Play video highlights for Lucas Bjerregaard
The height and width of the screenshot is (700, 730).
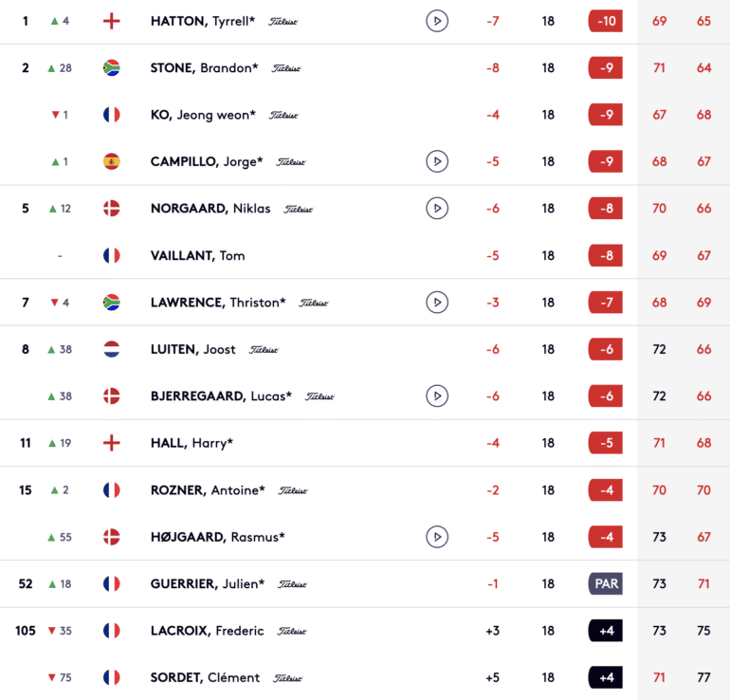tap(437, 396)
